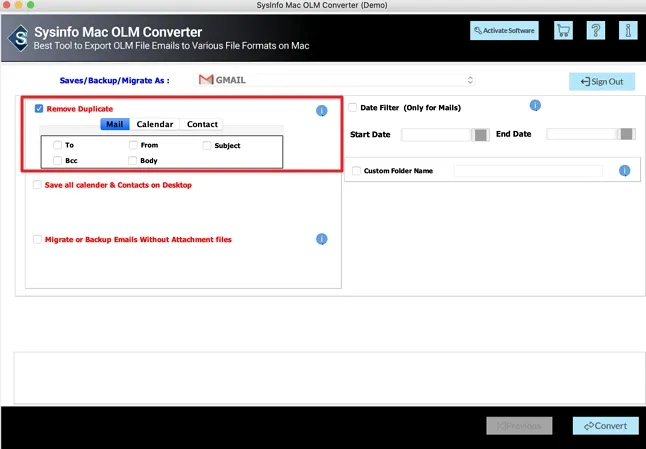Image resolution: width=646 pixels, height=449 pixels.
Task: Open the Start Date calendar picker
Action: [x=480, y=135]
